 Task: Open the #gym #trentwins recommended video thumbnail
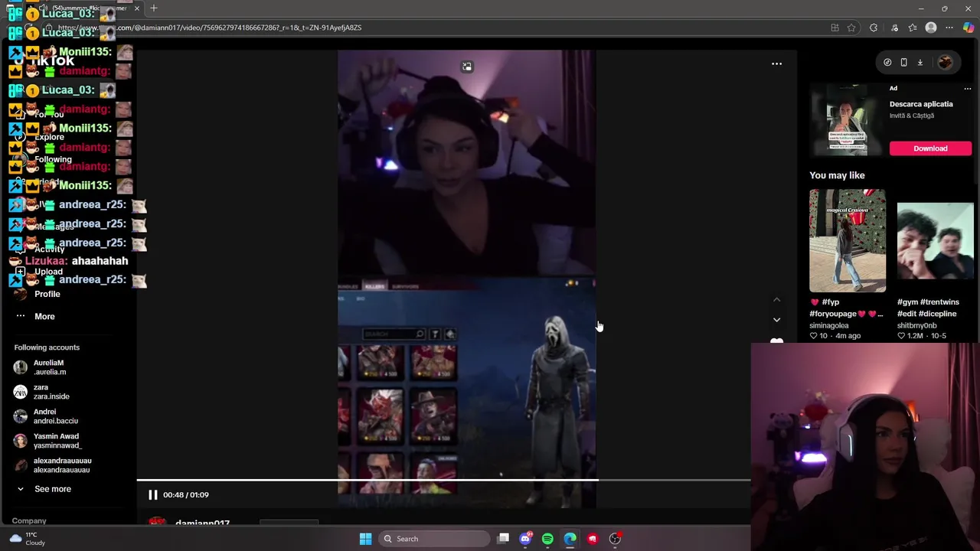(935, 241)
